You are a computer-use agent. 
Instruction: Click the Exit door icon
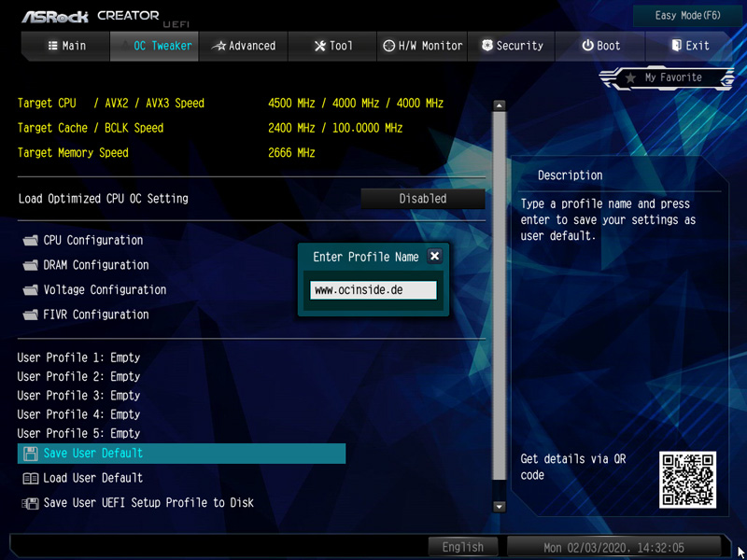click(x=676, y=46)
